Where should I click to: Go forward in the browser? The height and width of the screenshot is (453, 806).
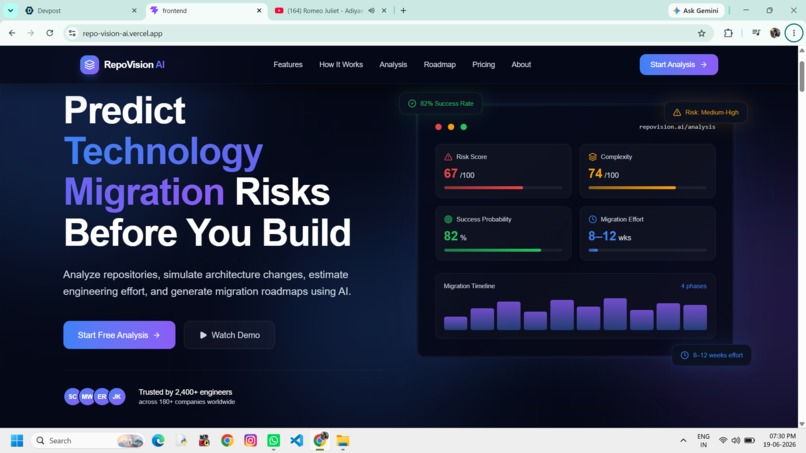[x=31, y=33]
